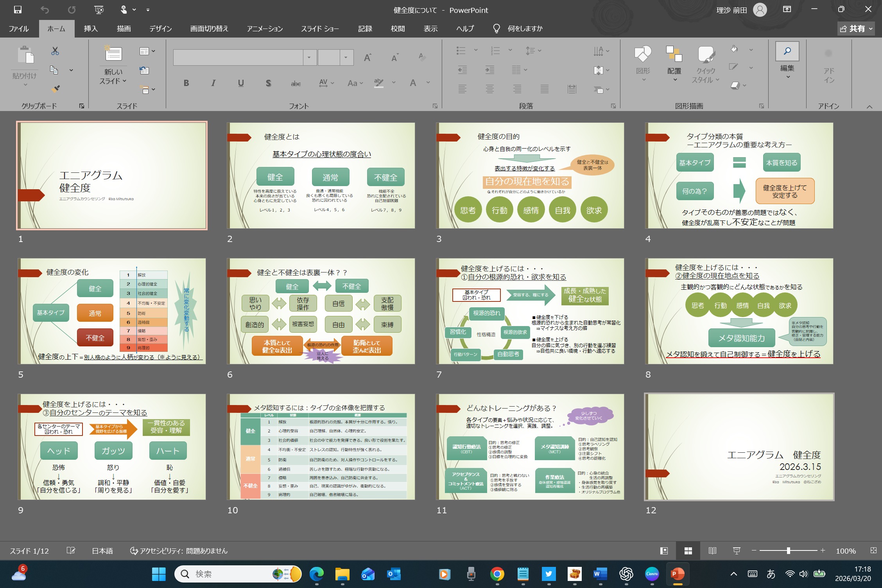Screen dimensions: 882x588
Task: Open the Search (編集) magnifier icon
Action: (787, 51)
